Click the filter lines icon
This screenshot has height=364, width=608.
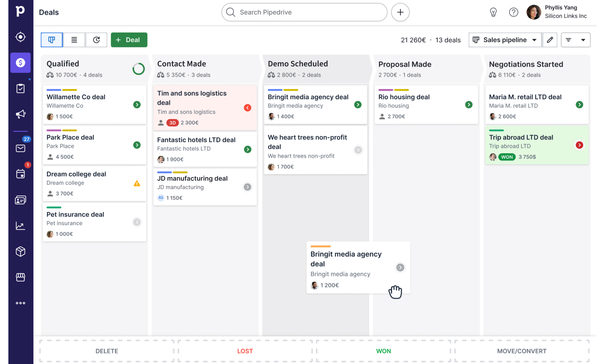(x=568, y=40)
